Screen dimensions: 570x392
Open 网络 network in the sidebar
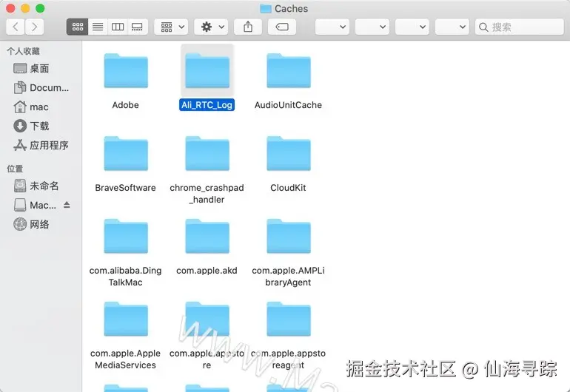pyautogui.click(x=39, y=225)
